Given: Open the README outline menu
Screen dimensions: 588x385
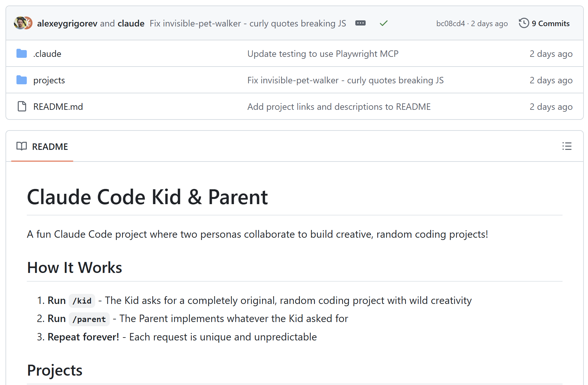Looking at the screenshot, I should point(567,146).
